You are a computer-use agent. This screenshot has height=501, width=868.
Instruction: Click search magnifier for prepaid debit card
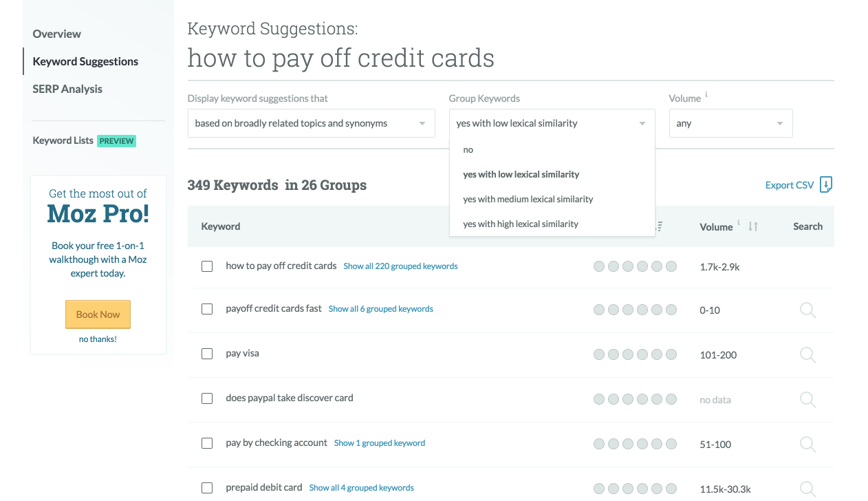coord(807,489)
